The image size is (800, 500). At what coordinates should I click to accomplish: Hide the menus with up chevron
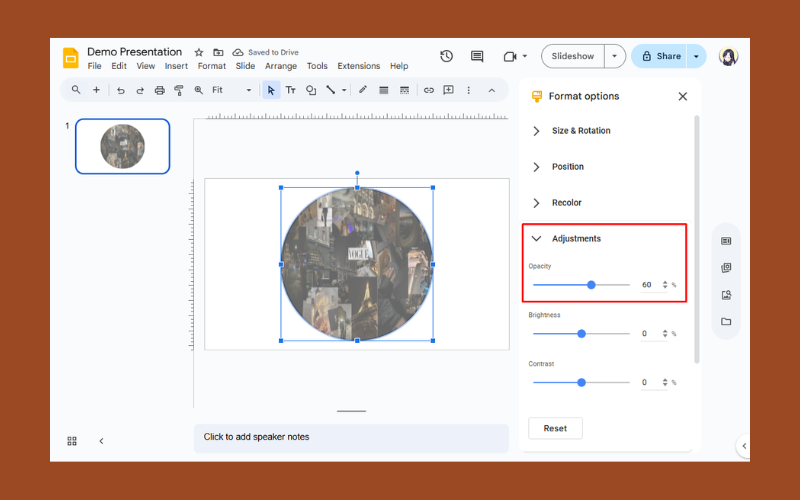click(491, 90)
